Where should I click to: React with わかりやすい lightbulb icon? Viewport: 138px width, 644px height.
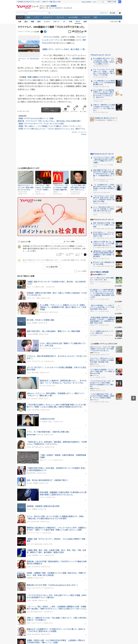pos(74,109)
